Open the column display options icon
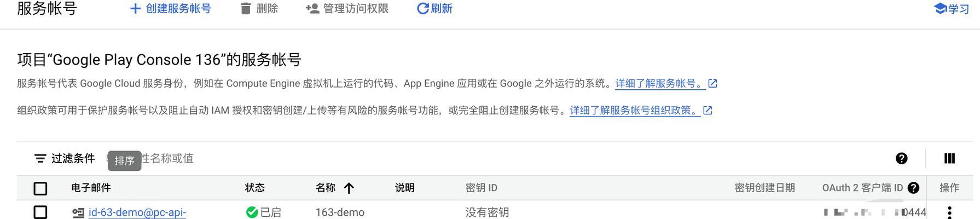980x219 pixels. pyautogui.click(x=949, y=158)
